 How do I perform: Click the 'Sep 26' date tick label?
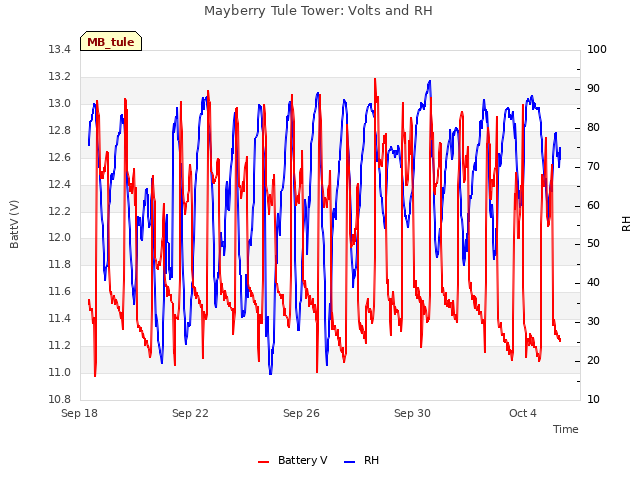point(301,413)
